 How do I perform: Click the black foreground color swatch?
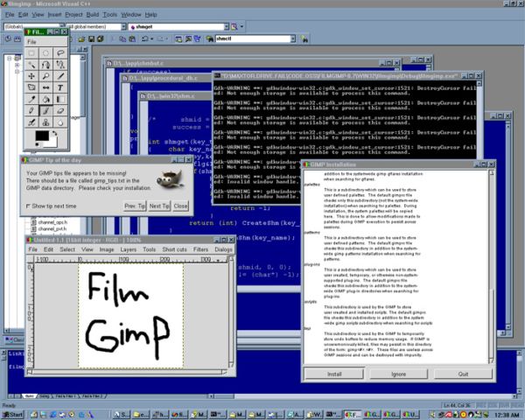point(40,136)
